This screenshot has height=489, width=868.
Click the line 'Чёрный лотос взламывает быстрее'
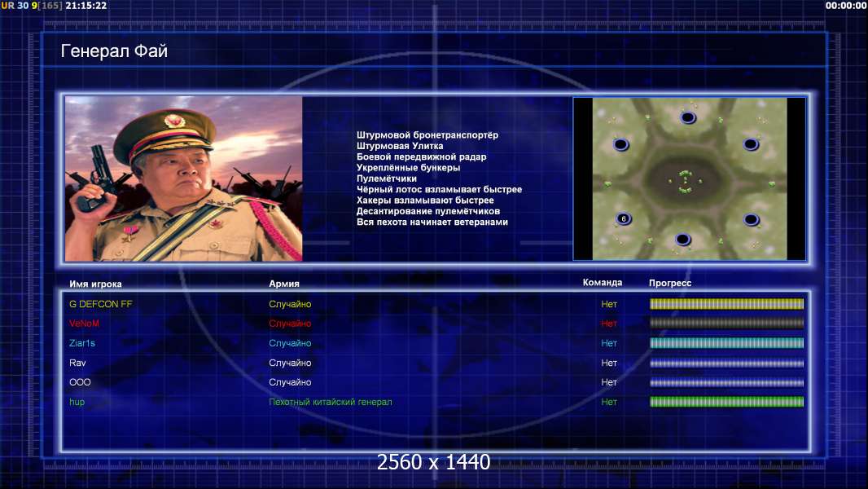click(x=439, y=189)
